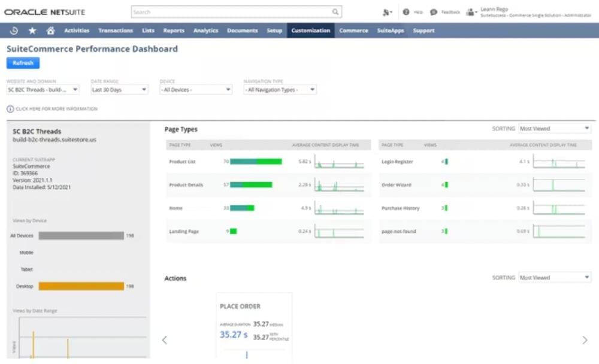599x364 pixels.
Task: Open the Documents menu
Action: pos(242,31)
